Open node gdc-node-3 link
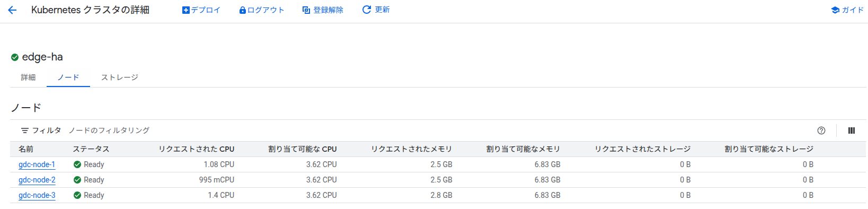The height and width of the screenshot is (209, 868). 37,195
